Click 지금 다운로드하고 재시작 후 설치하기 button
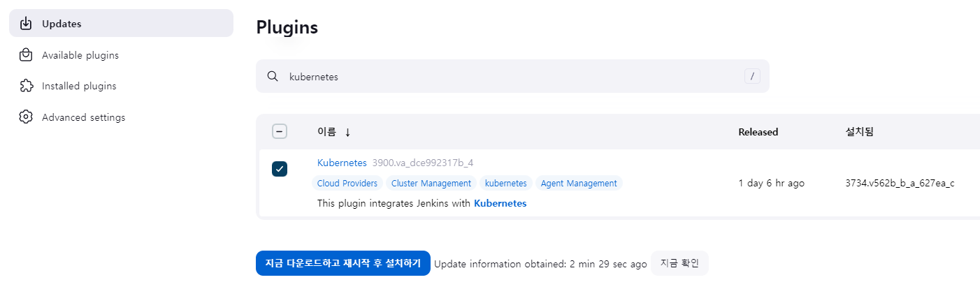 [343, 263]
